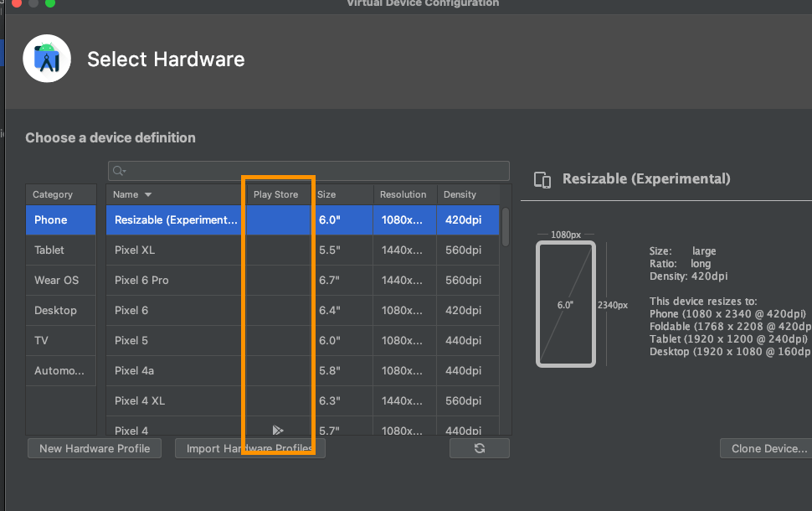Select the Tablet category
This screenshot has width=812, height=511.
tap(61, 250)
